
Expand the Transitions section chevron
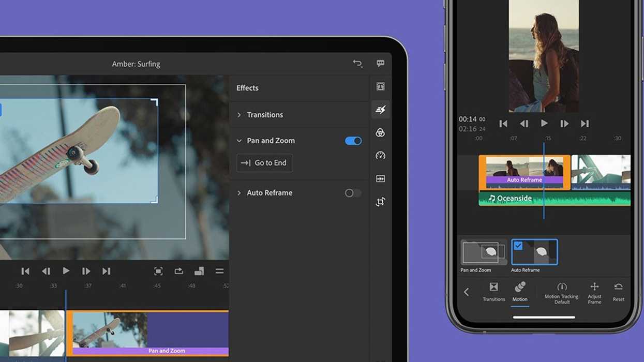tap(239, 115)
